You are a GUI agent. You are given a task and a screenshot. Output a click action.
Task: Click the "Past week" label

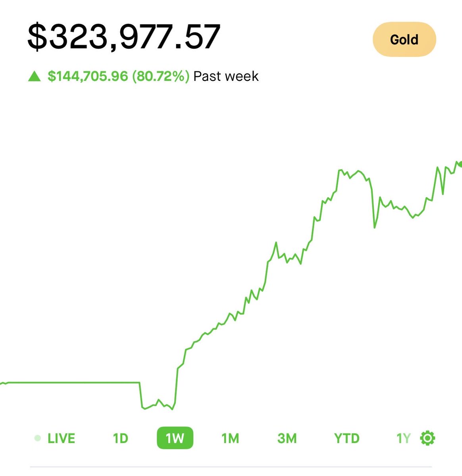coord(226,76)
